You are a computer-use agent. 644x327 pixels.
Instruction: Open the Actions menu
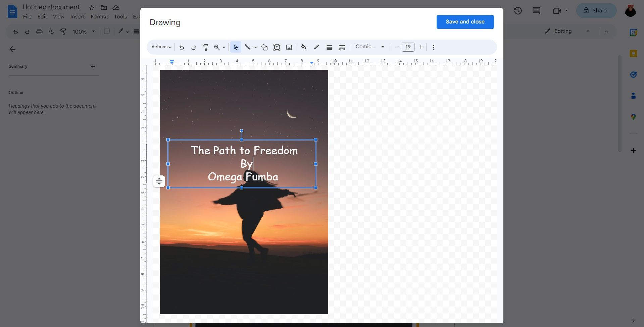tap(161, 47)
